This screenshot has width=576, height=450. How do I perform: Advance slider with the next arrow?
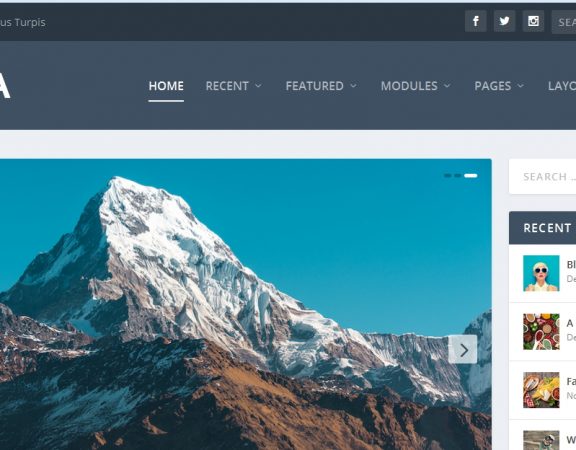tap(463, 350)
